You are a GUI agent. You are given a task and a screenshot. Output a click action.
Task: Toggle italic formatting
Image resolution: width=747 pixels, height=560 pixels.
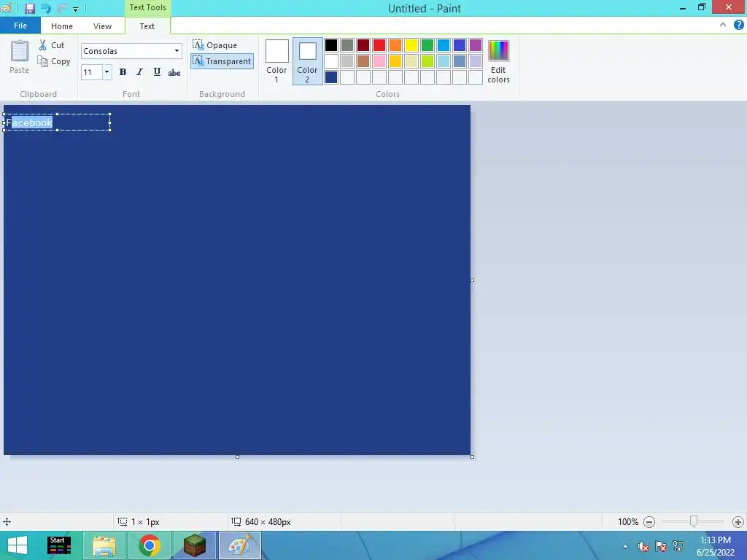click(x=139, y=72)
